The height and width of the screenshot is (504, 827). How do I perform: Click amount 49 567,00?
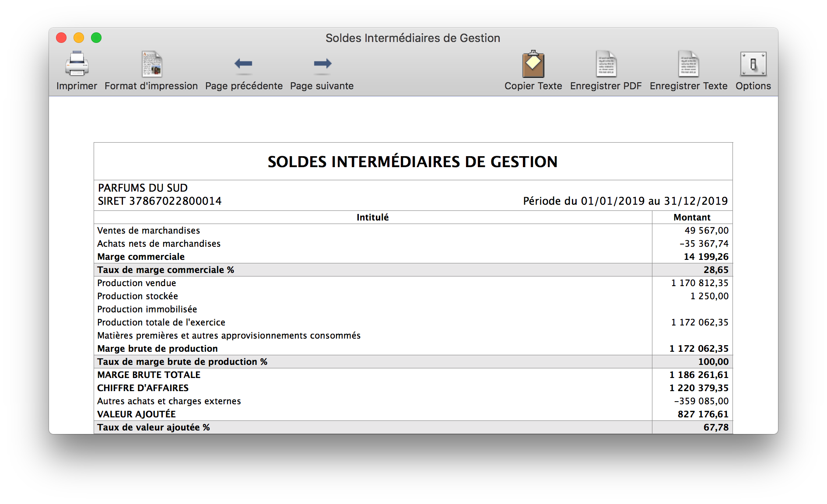click(707, 231)
